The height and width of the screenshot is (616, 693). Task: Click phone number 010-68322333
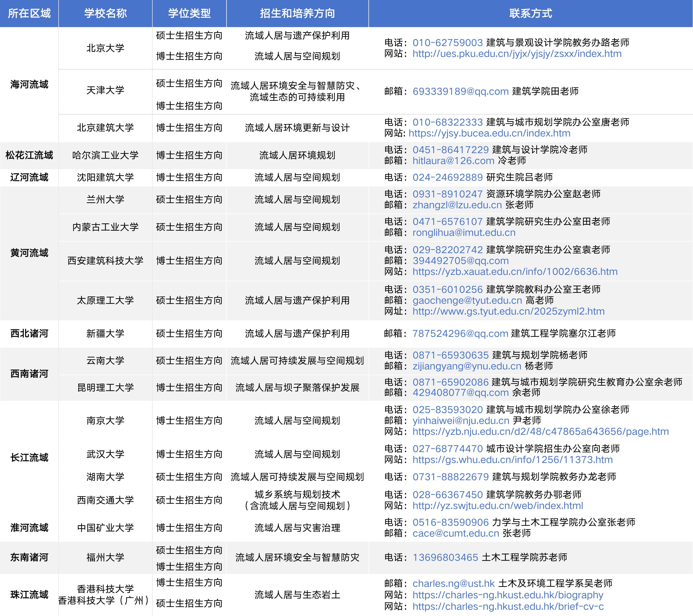coord(447,122)
